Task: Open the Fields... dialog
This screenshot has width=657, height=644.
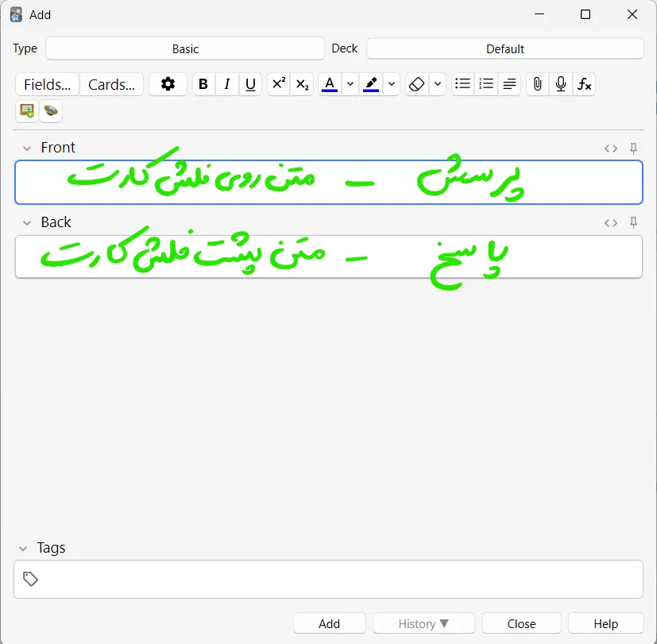Action: (48, 84)
